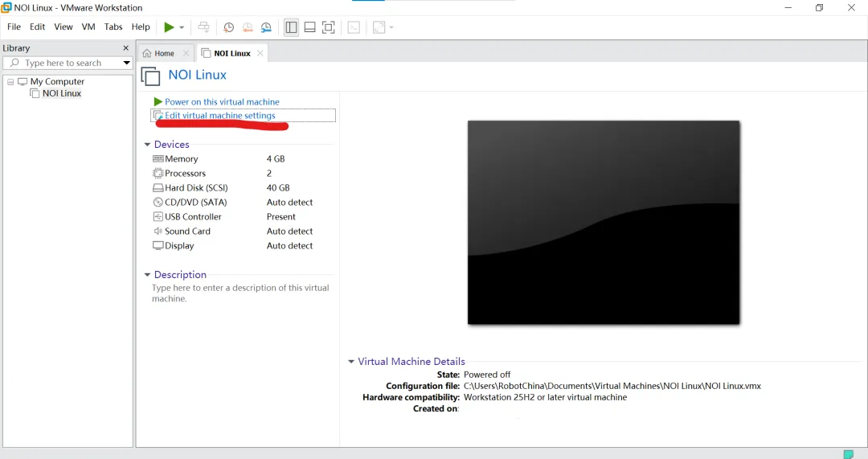Click Edit virtual machine settings

click(x=219, y=115)
